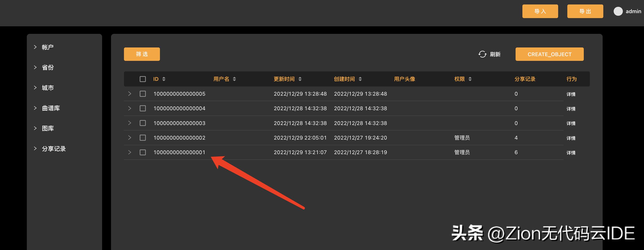Image resolution: width=644 pixels, height=250 pixels.
Task: Click the admin avatar circle
Action: [618, 12]
